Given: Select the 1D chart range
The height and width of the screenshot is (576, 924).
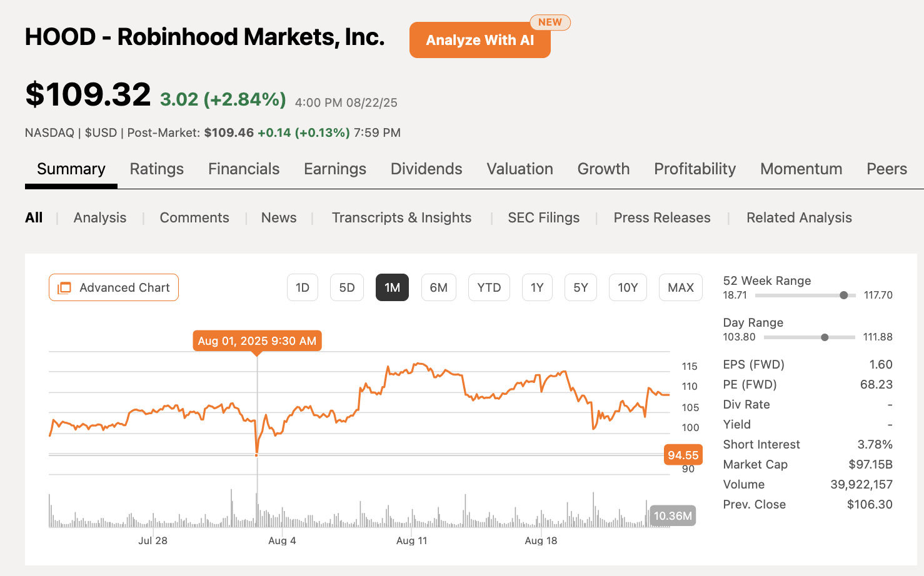Looking at the screenshot, I should click(x=302, y=287).
